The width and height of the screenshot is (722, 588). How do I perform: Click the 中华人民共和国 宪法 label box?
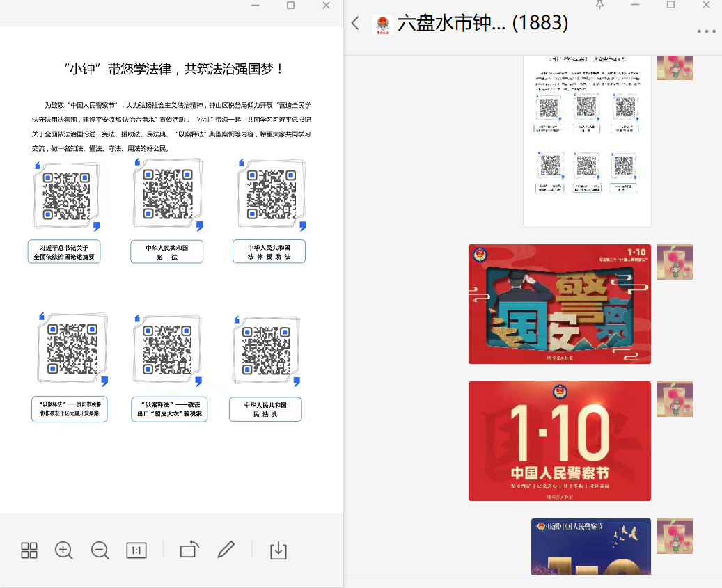[166, 252]
